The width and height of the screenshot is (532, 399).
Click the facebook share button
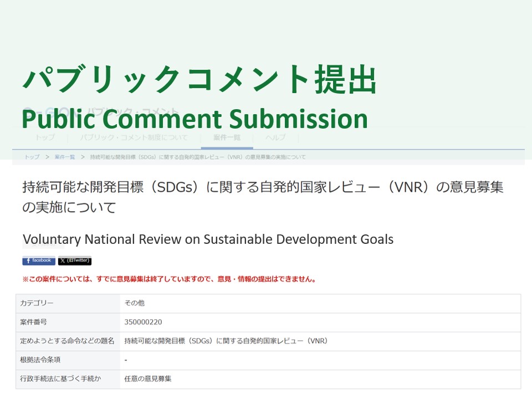[x=39, y=260]
